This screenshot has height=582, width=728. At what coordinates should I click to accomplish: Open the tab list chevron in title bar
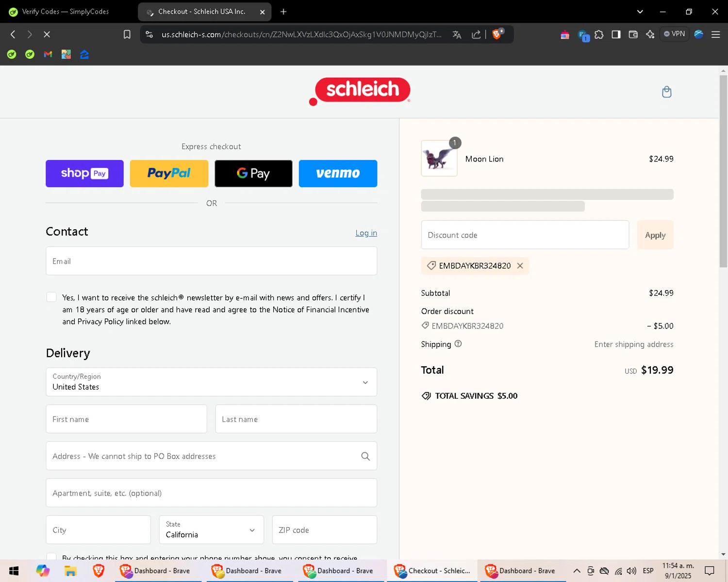tap(640, 12)
